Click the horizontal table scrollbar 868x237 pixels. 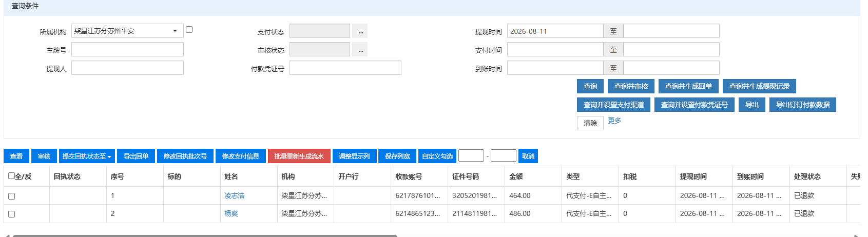click(x=205, y=235)
